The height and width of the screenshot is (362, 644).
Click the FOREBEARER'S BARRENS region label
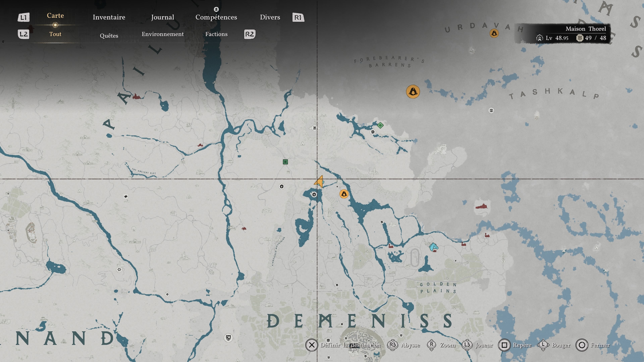[389, 62]
